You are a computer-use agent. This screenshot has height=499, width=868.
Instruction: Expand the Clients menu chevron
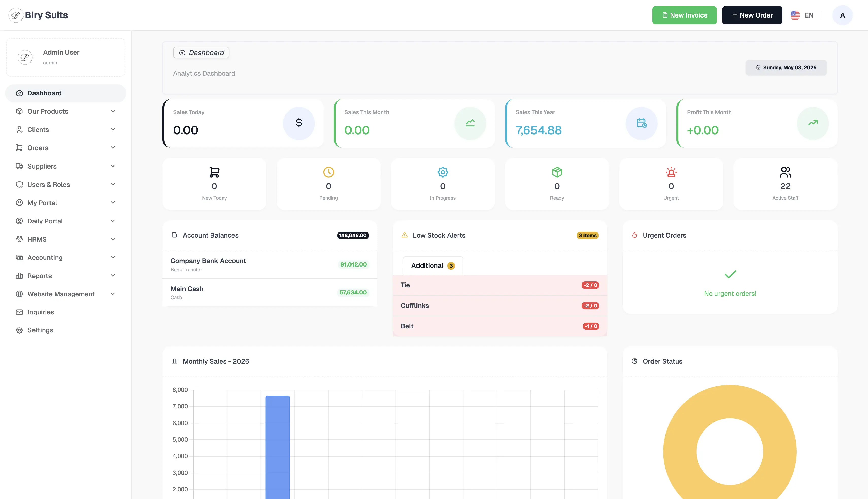[x=113, y=129]
